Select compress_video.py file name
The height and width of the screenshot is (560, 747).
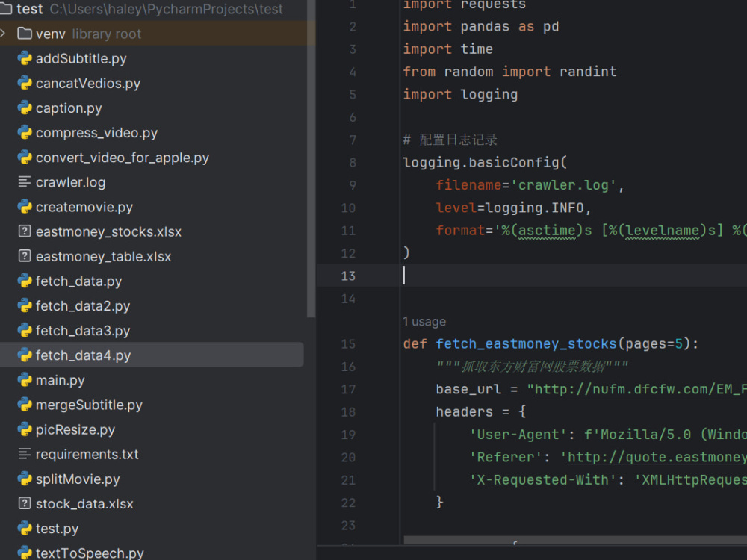point(96,133)
